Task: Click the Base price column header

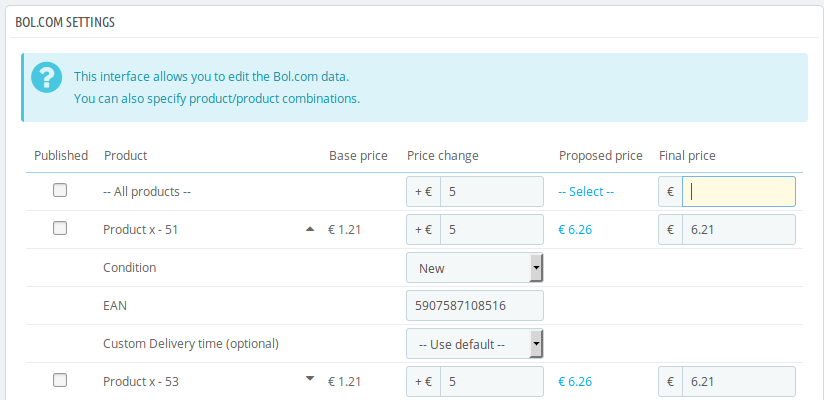Action: tap(358, 156)
